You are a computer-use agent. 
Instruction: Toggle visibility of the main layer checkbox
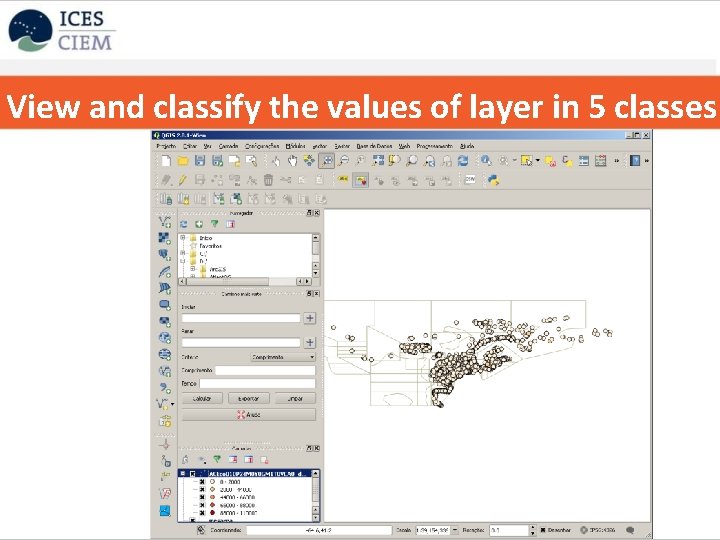click(x=192, y=473)
